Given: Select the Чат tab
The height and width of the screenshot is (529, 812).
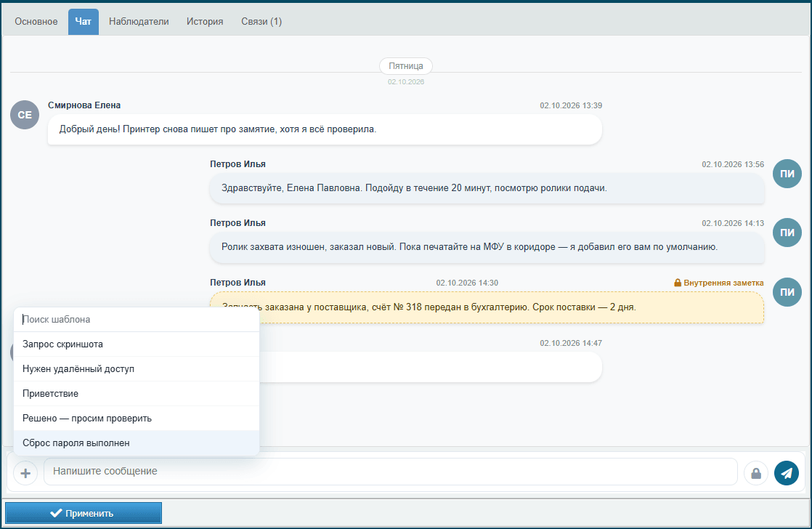Looking at the screenshot, I should [x=84, y=21].
